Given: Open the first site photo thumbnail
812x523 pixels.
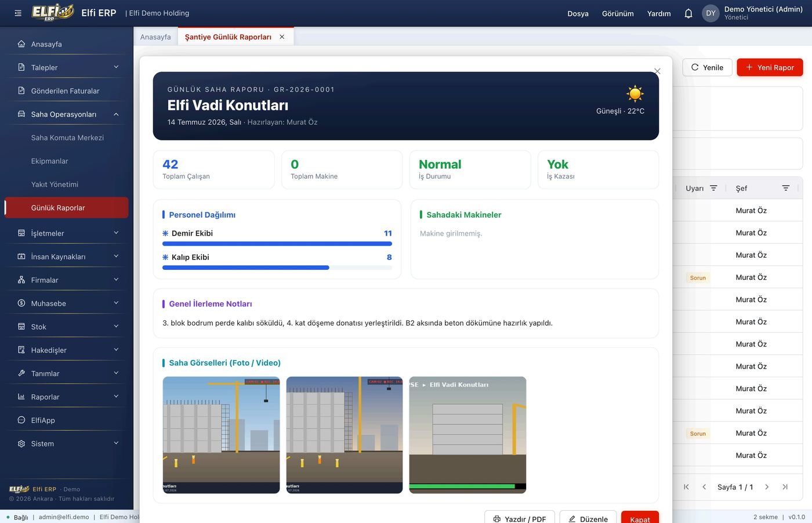Looking at the screenshot, I should pyautogui.click(x=221, y=435).
